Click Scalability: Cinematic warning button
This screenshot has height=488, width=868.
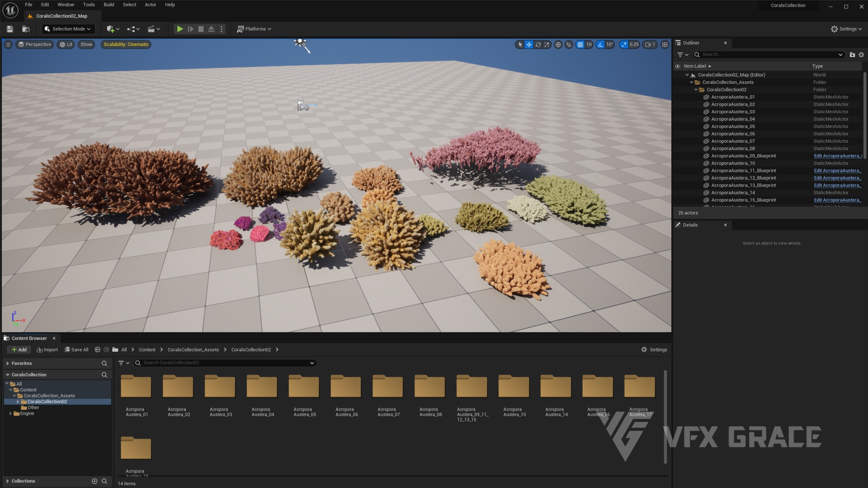coord(126,44)
